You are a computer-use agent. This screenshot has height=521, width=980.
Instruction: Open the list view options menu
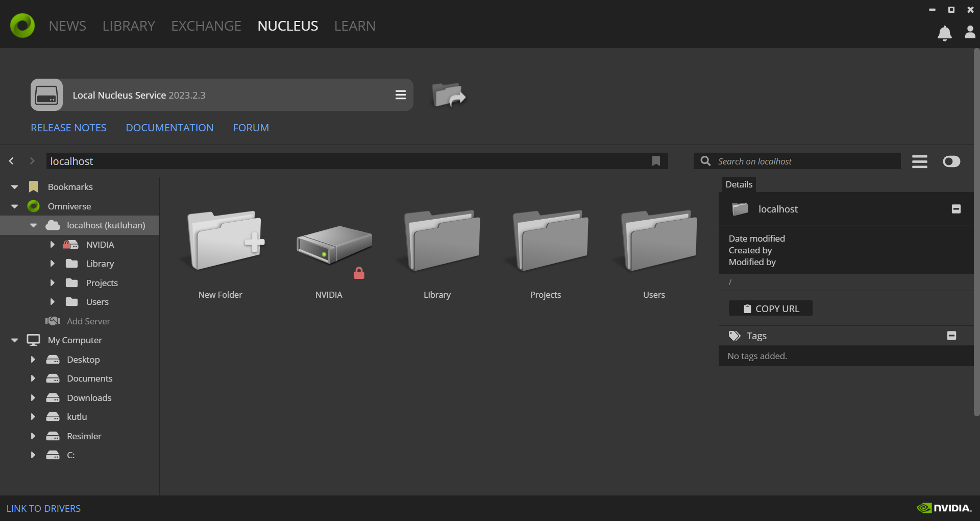pos(920,161)
